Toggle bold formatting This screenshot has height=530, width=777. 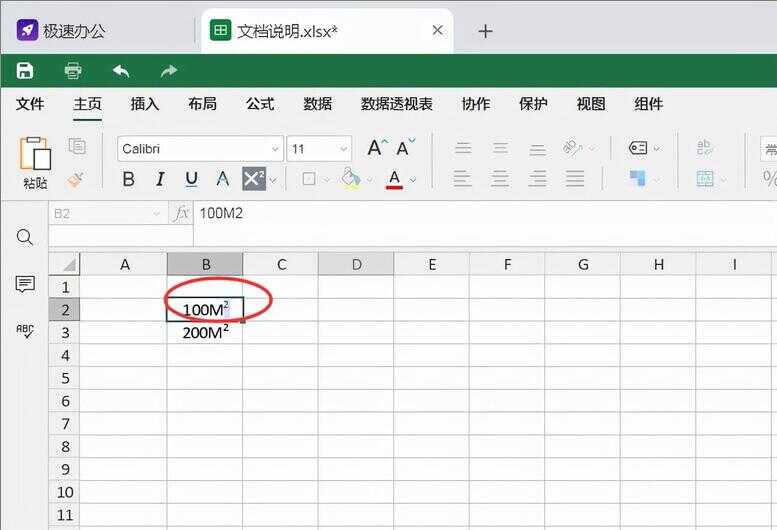(x=128, y=179)
